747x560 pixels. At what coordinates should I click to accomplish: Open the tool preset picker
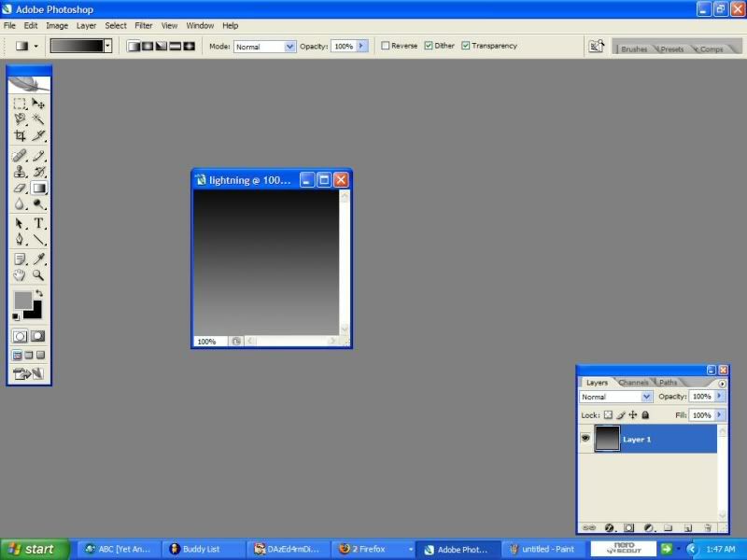[x=35, y=46]
